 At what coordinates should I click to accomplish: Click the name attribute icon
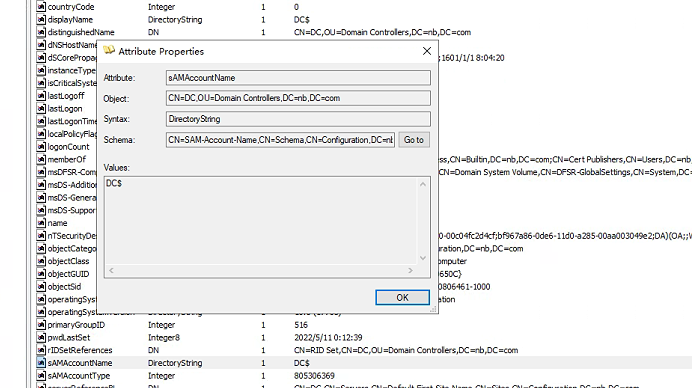click(41, 223)
